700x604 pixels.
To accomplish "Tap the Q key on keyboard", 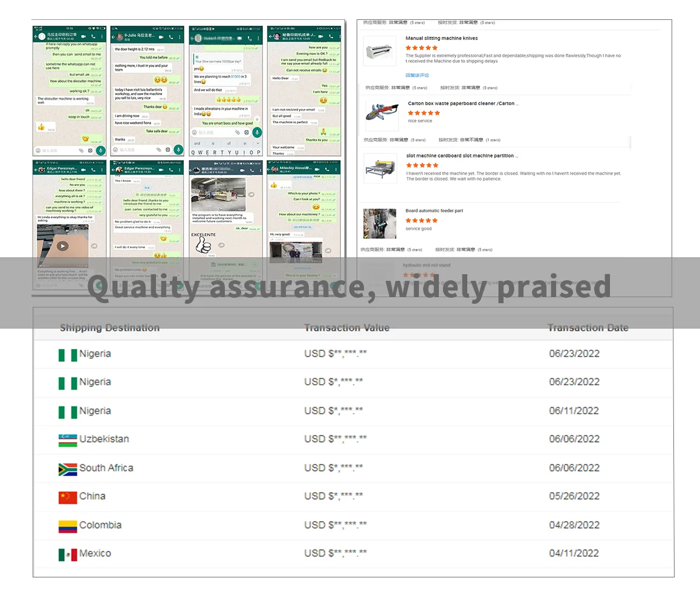I will point(193,153).
